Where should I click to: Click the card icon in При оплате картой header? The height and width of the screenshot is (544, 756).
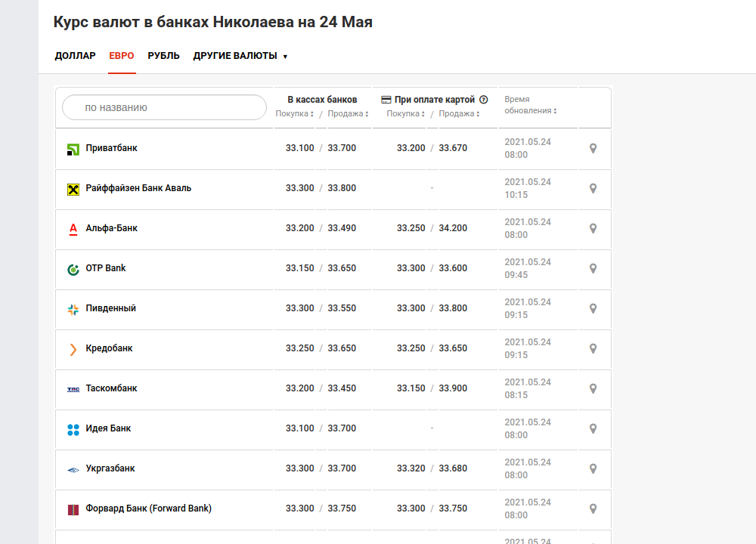pyautogui.click(x=386, y=100)
